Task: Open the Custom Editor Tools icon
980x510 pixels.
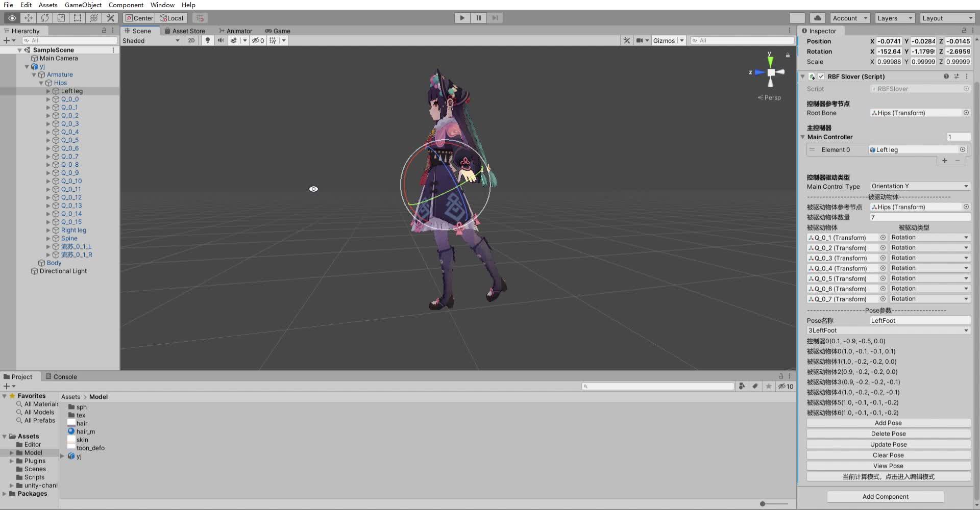Action: (x=110, y=18)
